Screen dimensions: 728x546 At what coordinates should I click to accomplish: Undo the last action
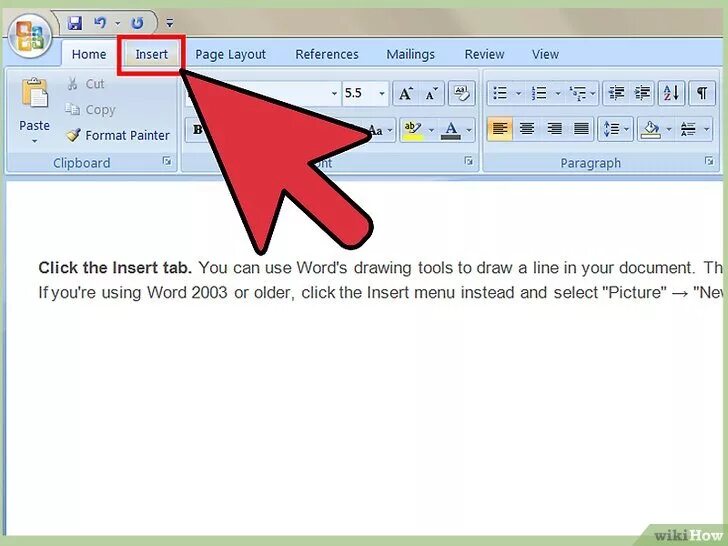100,23
